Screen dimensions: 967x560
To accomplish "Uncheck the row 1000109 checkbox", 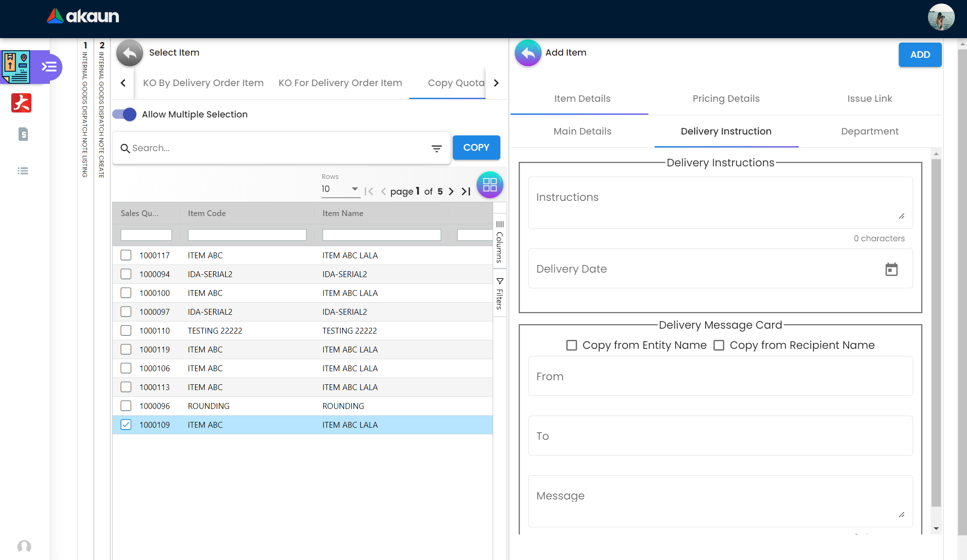I will click(x=126, y=425).
